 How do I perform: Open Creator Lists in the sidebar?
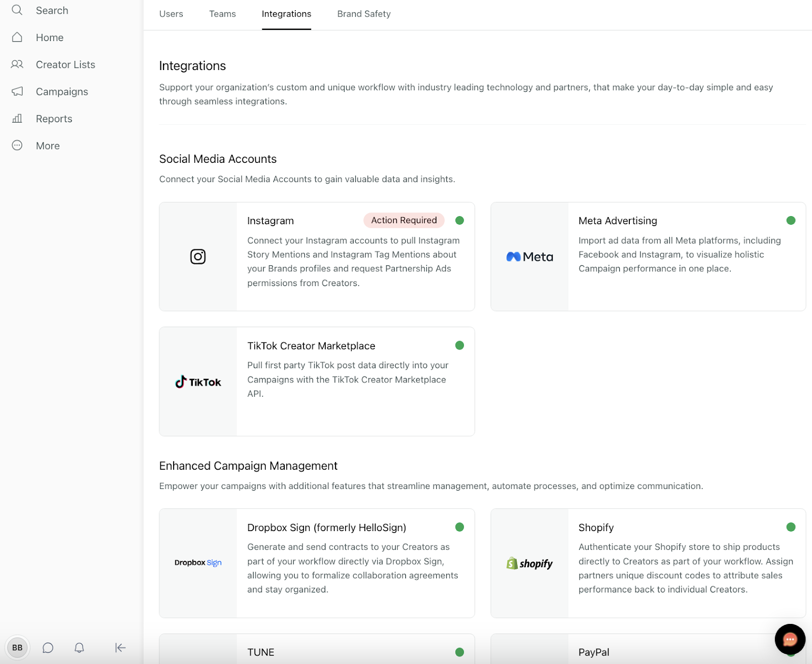coord(65,64)
